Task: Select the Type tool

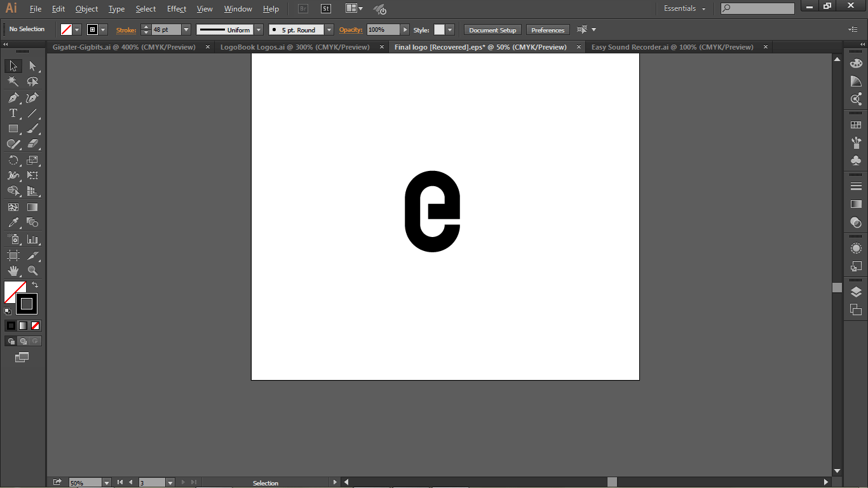Action: (13, 113)
